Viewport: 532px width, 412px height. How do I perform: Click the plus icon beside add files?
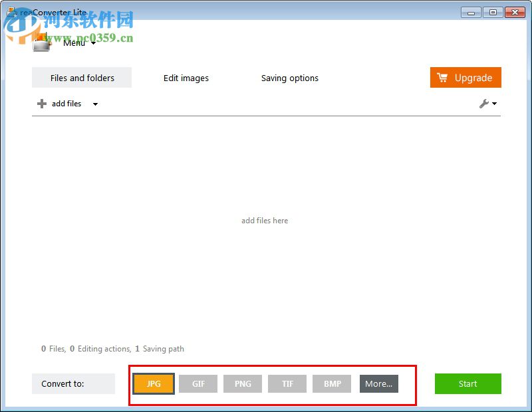pyautogui.click(x=42, y=104)
